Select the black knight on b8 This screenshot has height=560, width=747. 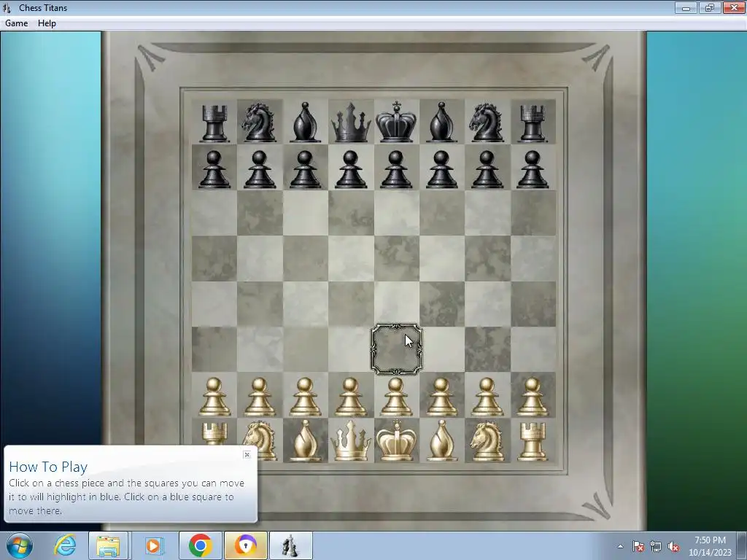tap(259, 122)
